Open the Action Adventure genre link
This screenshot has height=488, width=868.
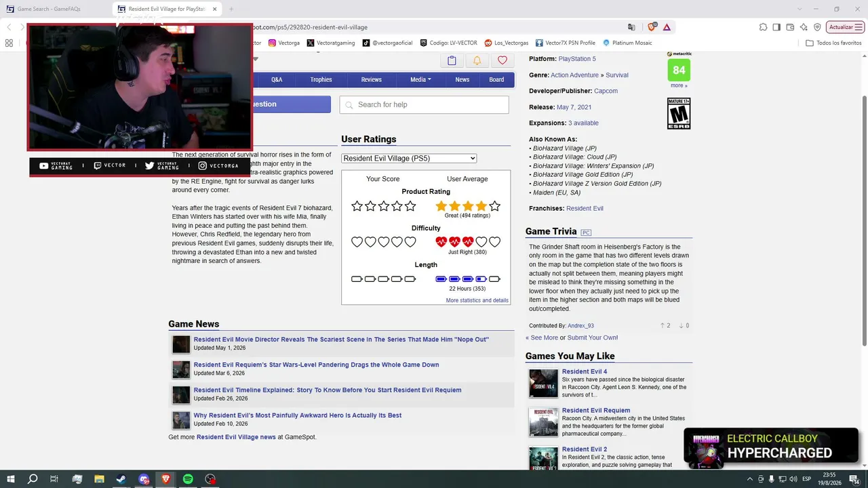pyautogui.click(x=574, y=75)
